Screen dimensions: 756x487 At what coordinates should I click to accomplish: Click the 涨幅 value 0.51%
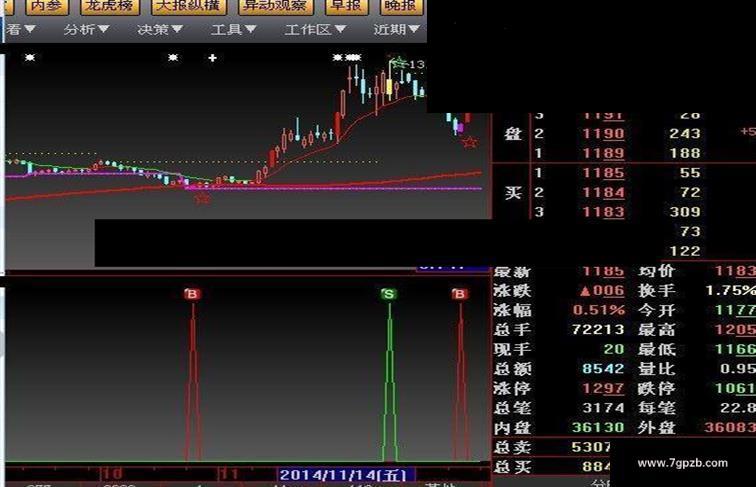pyautogui.click(x=599, y=310)
